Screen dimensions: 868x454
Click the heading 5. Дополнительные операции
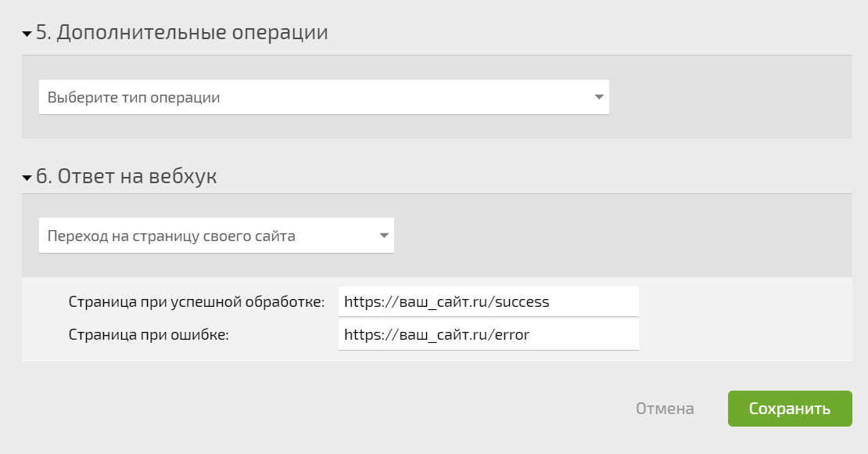(x=182, y=32)
